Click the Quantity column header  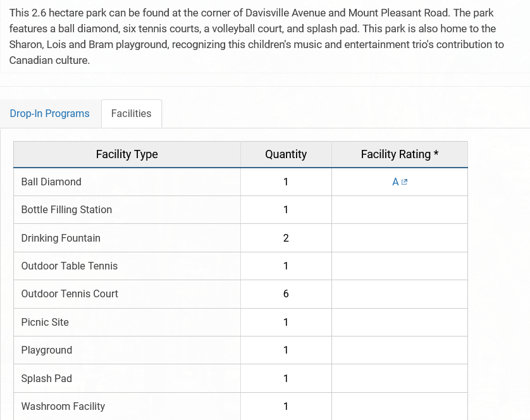coord(286,154)
